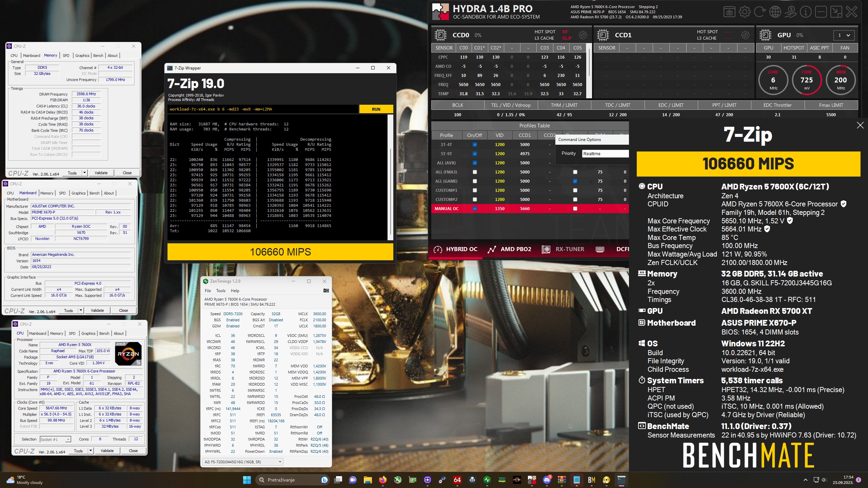Open BenchMate BM taskbar icon
Screen dimensions: 868x488
(592, 480)
